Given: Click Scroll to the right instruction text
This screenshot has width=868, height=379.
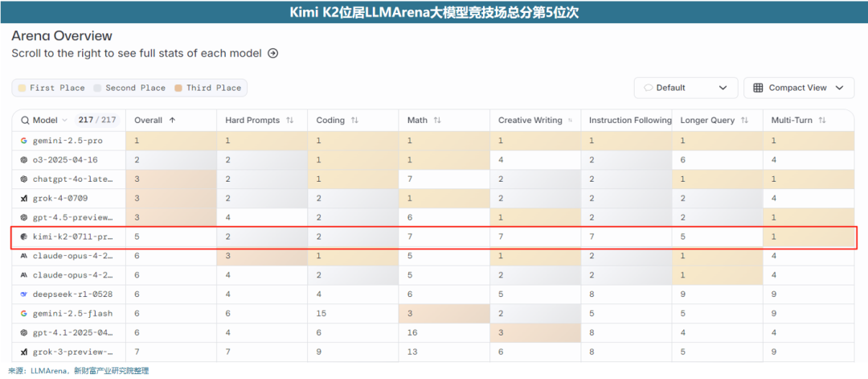Looking at the screenshot, I should click(x=137, y=54).
